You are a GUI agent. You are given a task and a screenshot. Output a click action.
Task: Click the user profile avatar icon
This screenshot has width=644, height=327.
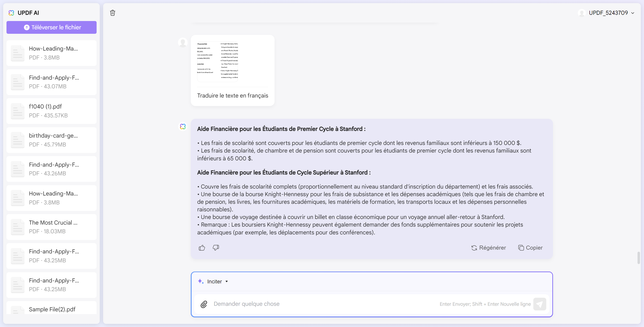[x=582, y=13]
